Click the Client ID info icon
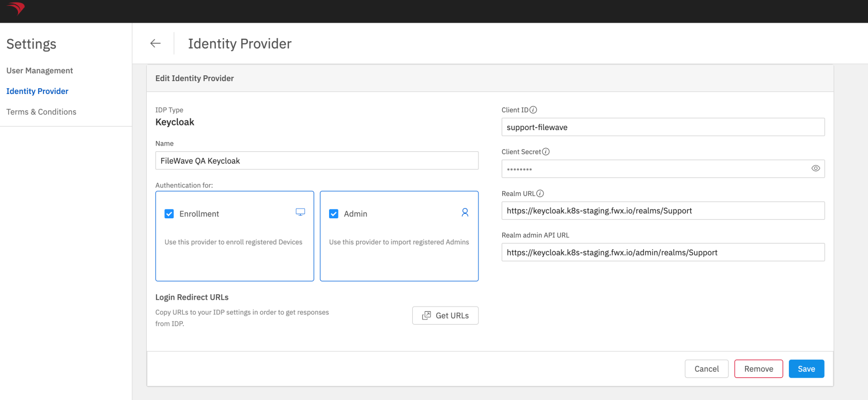The height and width of the screenshot is (400, 868). click(x=533, y=110)
